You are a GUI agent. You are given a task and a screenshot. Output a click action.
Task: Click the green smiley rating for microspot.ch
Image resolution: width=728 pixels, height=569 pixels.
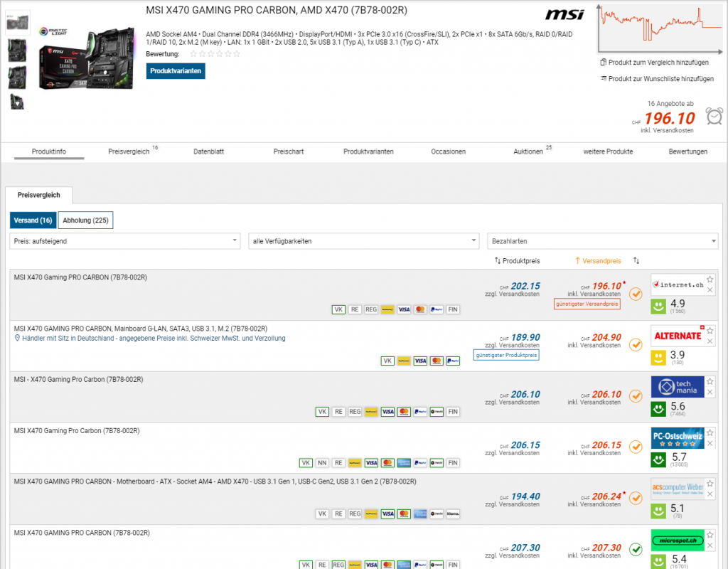[659, 561]
